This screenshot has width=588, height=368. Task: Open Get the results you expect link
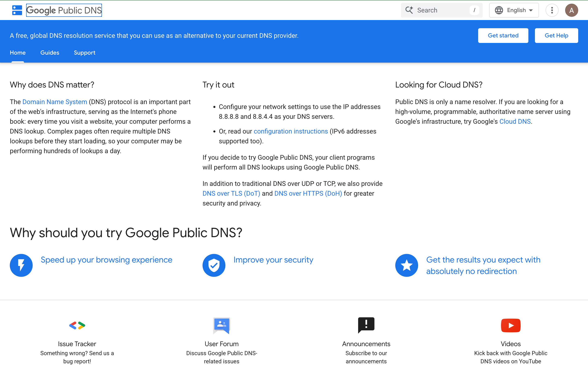point(483,265)
